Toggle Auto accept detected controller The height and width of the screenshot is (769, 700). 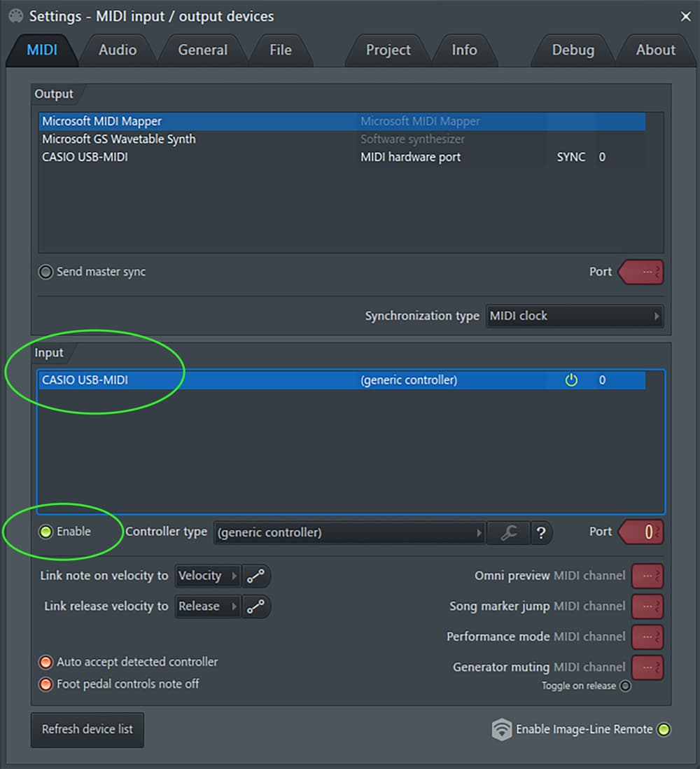point(46,661)
